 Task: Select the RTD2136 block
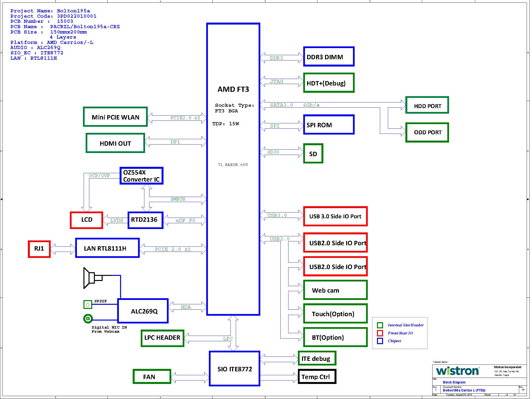[145, 220]
